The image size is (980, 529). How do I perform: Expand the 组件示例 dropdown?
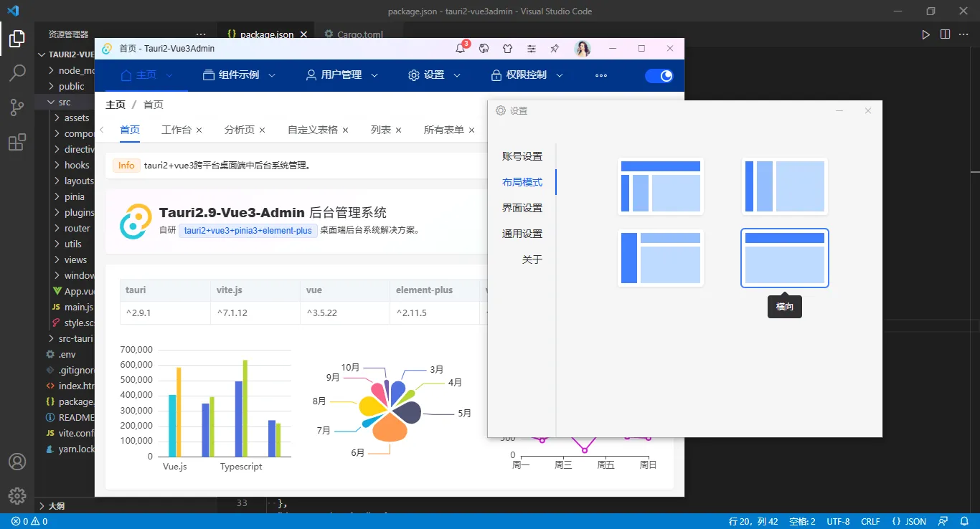[239, 75]
